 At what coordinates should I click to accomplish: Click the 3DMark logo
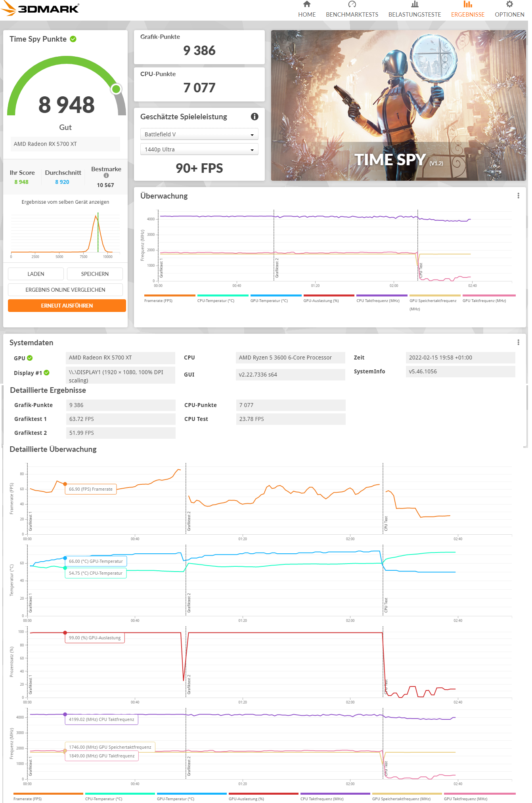click(40, 8)
